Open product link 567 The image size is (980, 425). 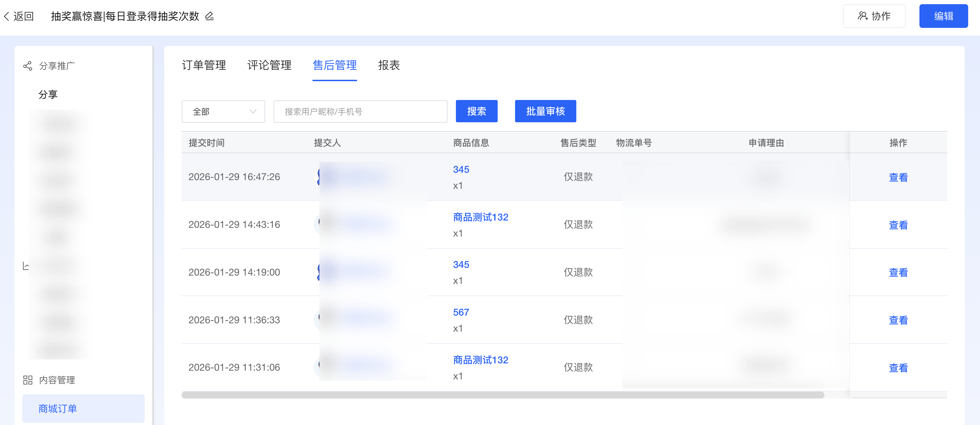tap(461, 312)
